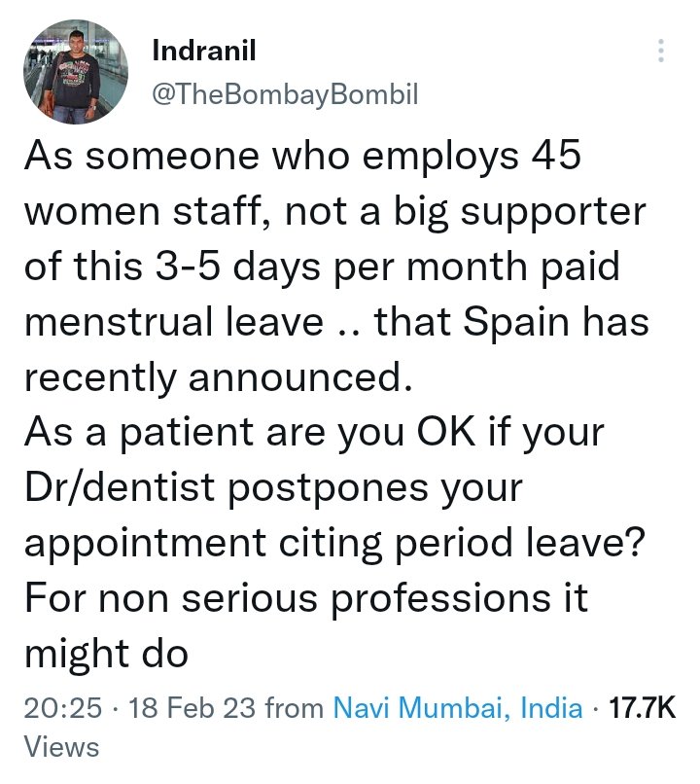Click the 'appointment citing period leave?' line
700x784 pixels.
point(334,543)
